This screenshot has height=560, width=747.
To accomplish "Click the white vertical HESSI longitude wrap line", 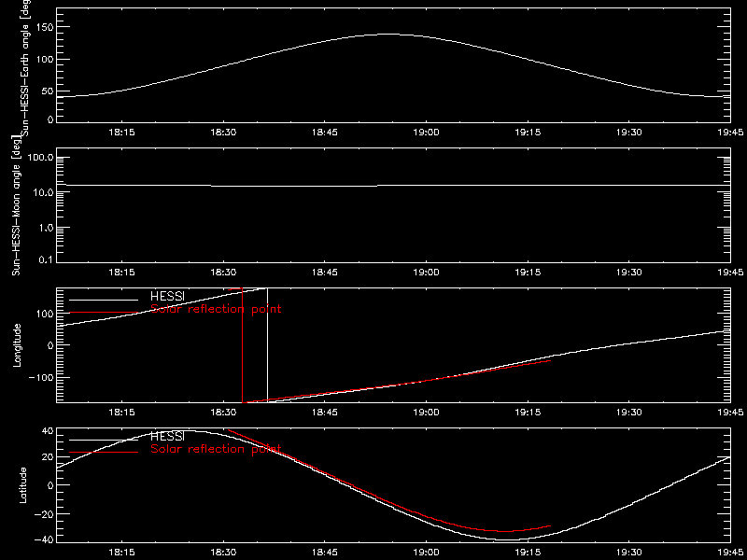I will coord(267,345).
